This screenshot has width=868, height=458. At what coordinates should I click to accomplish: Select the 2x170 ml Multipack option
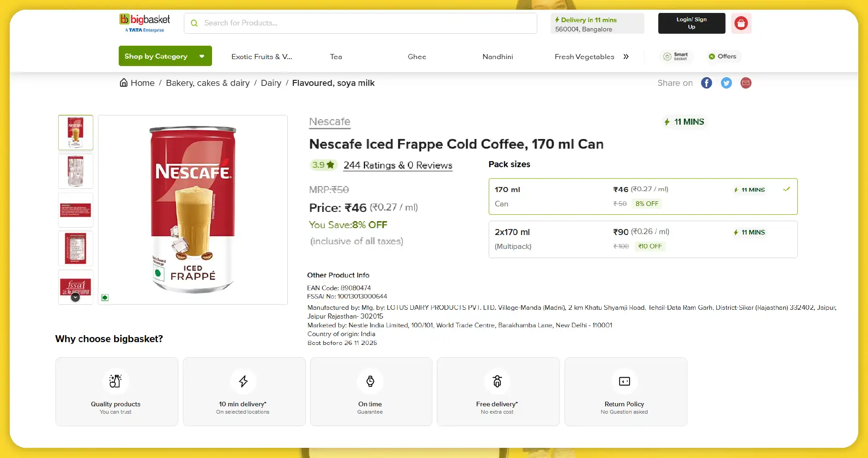[643, 239]
